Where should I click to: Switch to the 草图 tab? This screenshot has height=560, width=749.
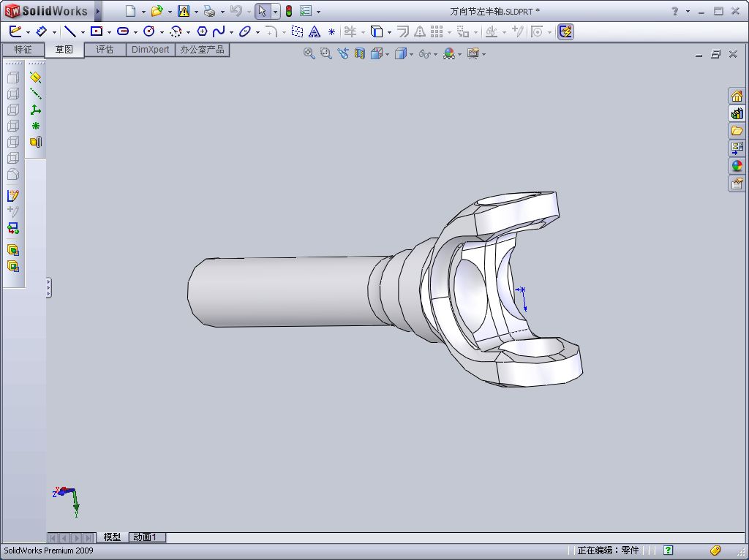click(x=64, y=49)
